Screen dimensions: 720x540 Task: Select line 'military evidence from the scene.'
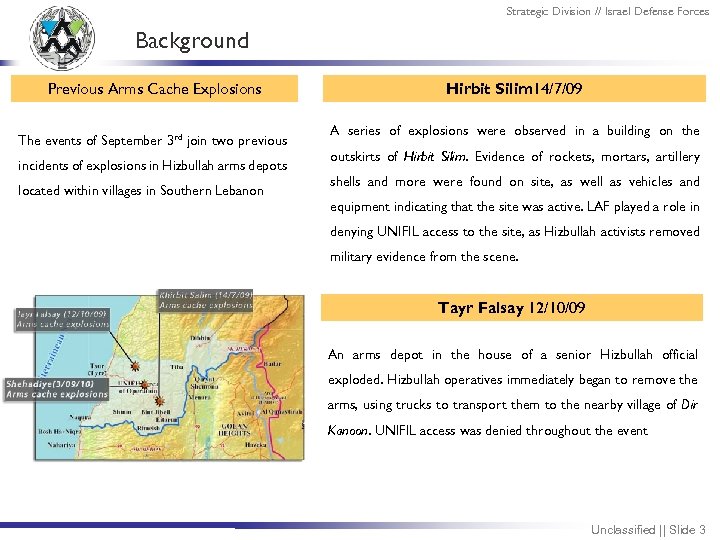point(424,256)
